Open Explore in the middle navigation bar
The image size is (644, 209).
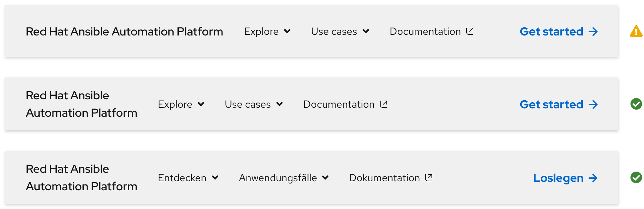pos(181,104)
